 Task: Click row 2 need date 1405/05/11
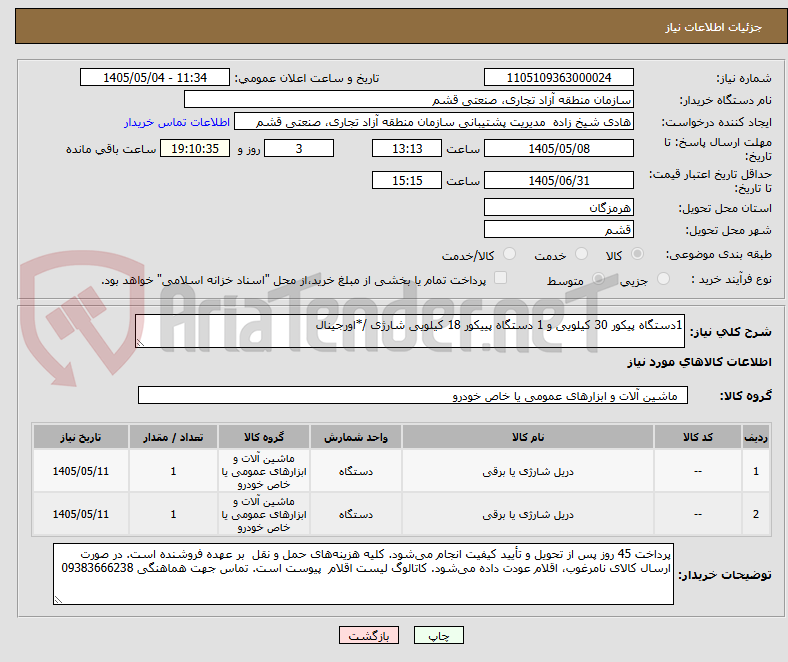point(81,514)
